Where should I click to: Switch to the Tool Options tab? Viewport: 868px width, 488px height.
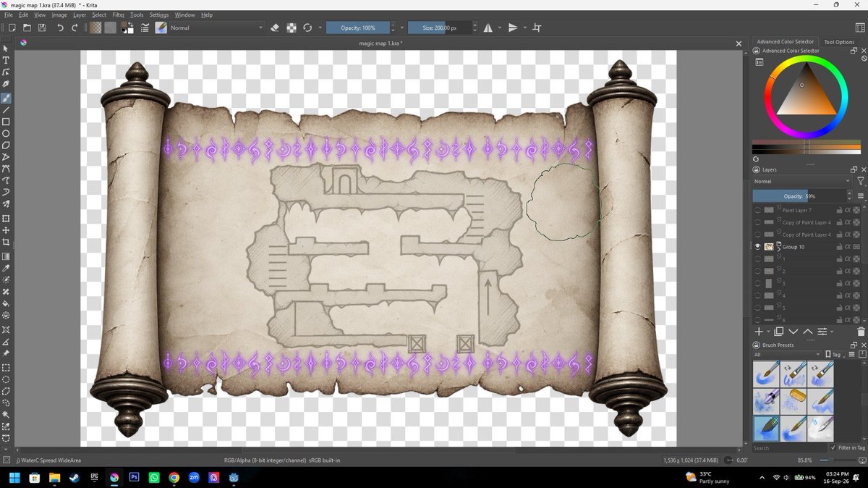click(x=839, y=42)
